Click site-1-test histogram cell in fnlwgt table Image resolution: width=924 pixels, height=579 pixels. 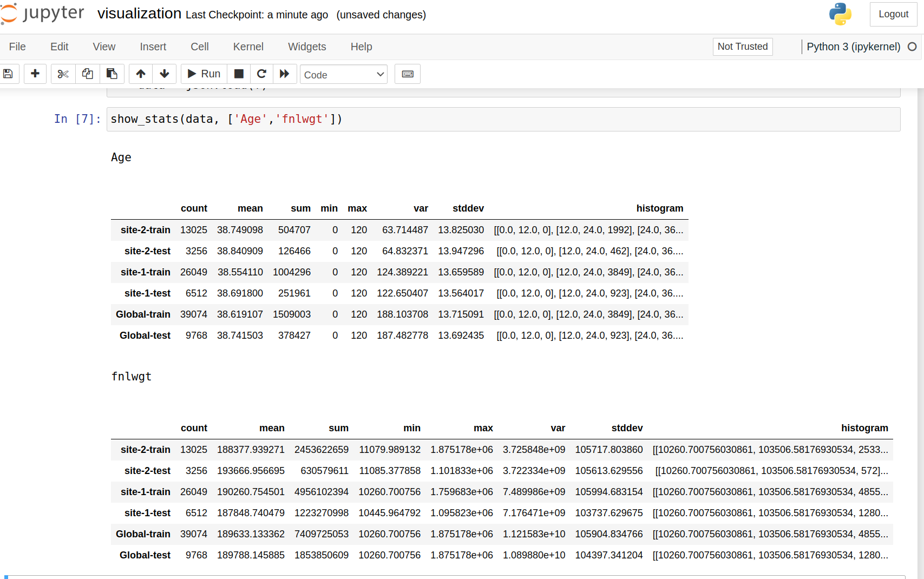[x=770, y=513]
